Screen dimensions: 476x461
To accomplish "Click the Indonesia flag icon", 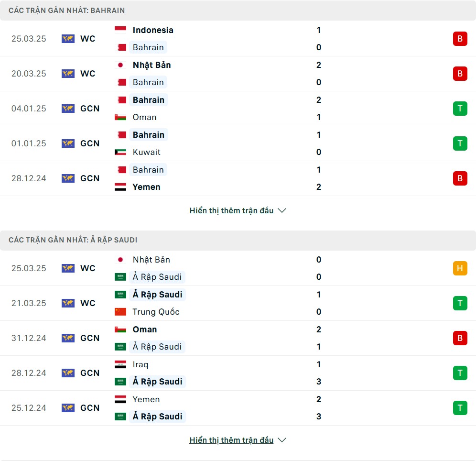I will (x=120, y=30).
